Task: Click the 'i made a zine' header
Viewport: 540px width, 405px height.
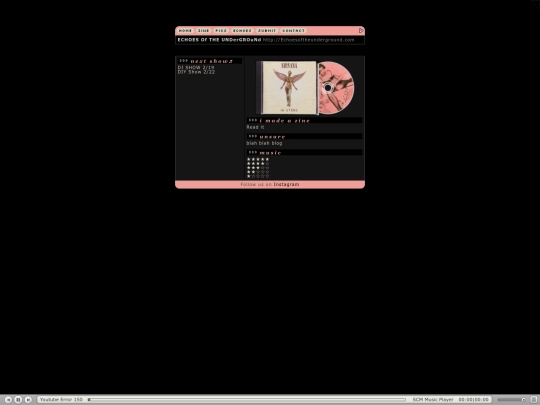Action: click(x=304, y=120)
